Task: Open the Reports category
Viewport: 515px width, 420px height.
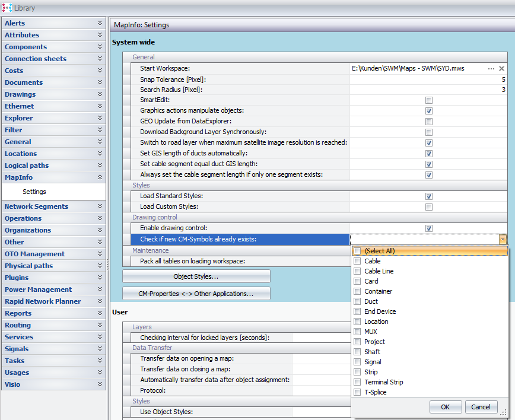Action: pyautogui.click(x=53, y=313)
